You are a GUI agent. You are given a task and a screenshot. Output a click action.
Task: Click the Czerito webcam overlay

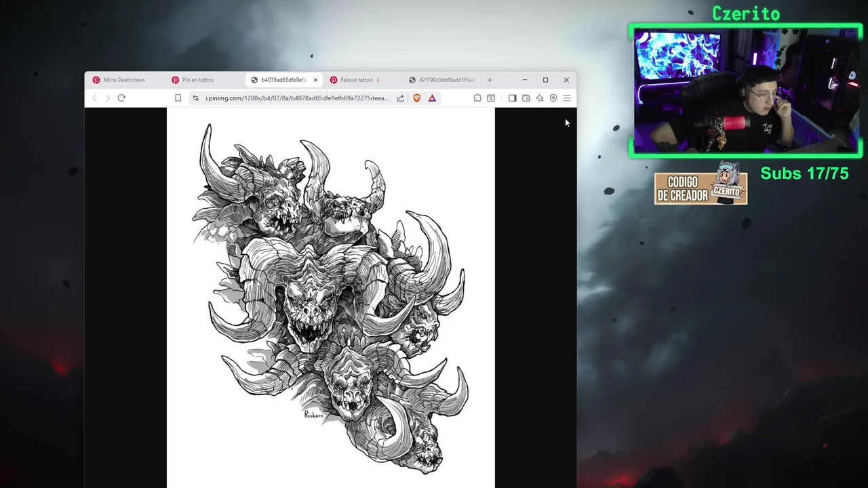[745, 91]
